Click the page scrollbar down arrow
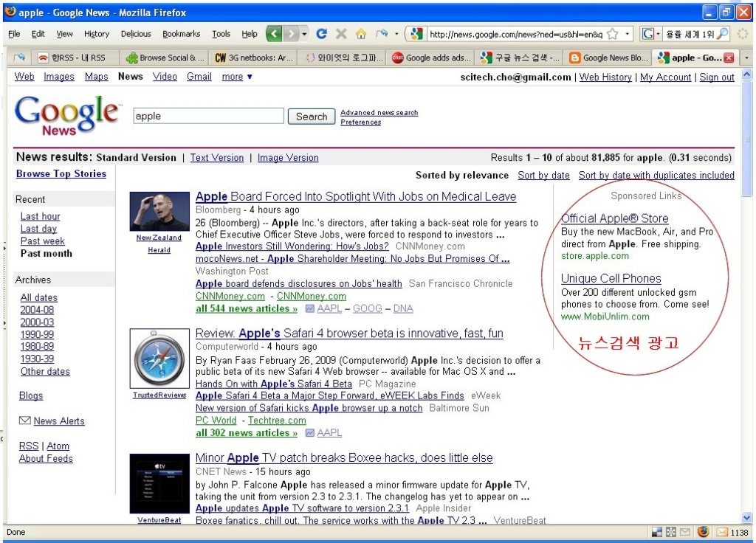This screenshot has height=543, width=756. coord(747,518)
